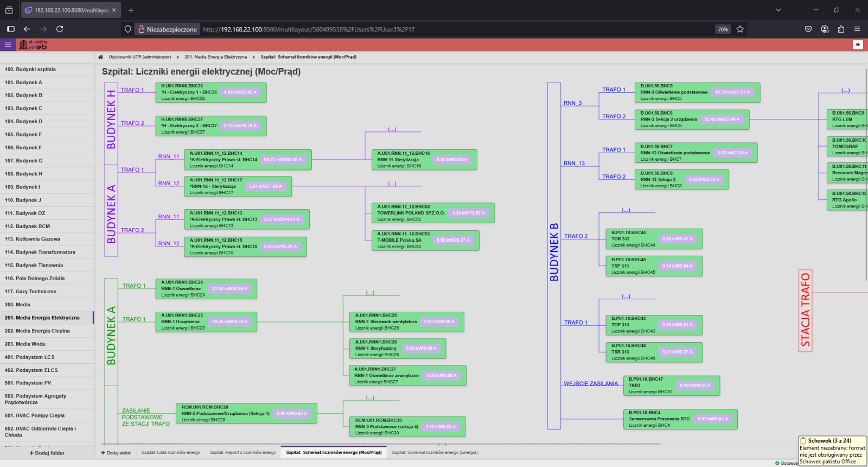Open Firefox account profile icon
868x467 pixels.
click(825, 29)
